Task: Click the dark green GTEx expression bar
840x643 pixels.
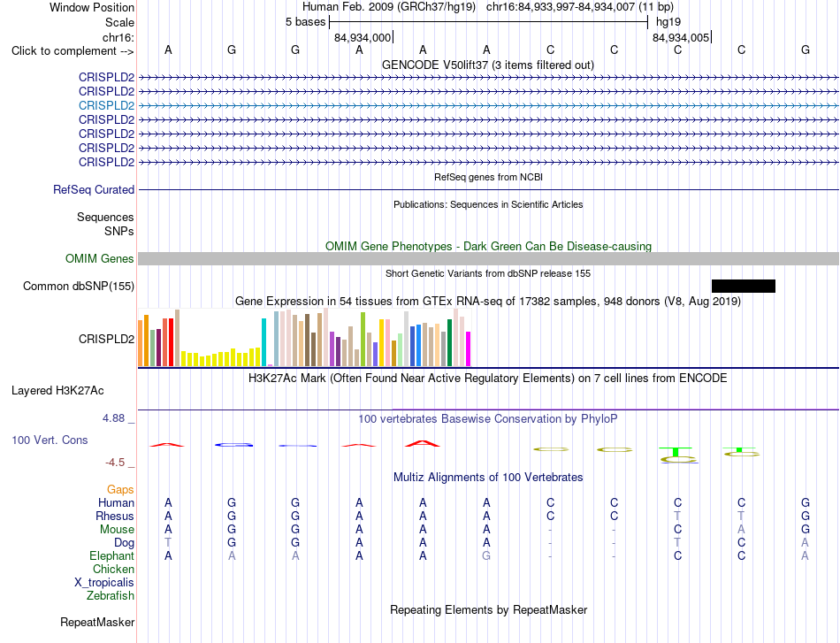Action: pos(449,343)
